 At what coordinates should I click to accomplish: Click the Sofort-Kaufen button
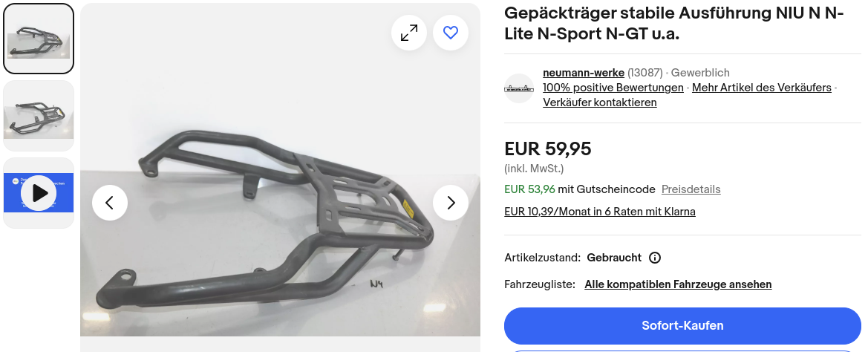coord(682,325)
